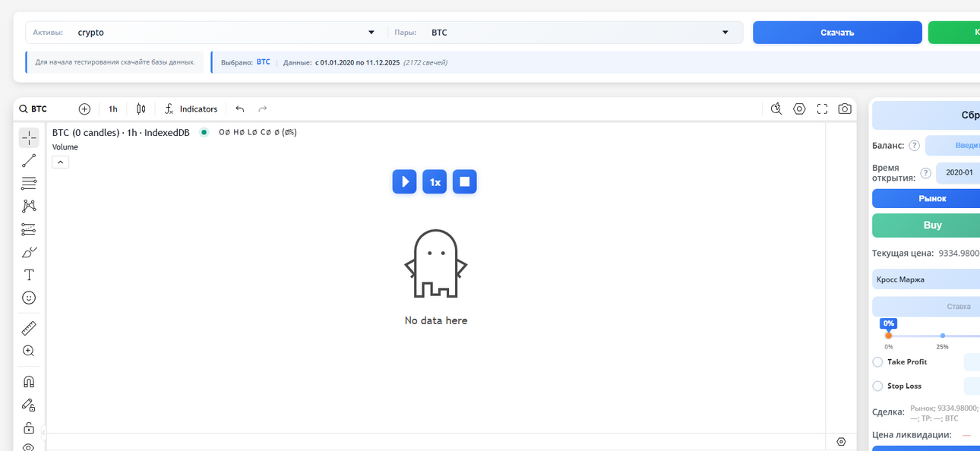Open the Пары BTC dropdown
This screenshot has width=980, height=451.
tap(565, 33)
